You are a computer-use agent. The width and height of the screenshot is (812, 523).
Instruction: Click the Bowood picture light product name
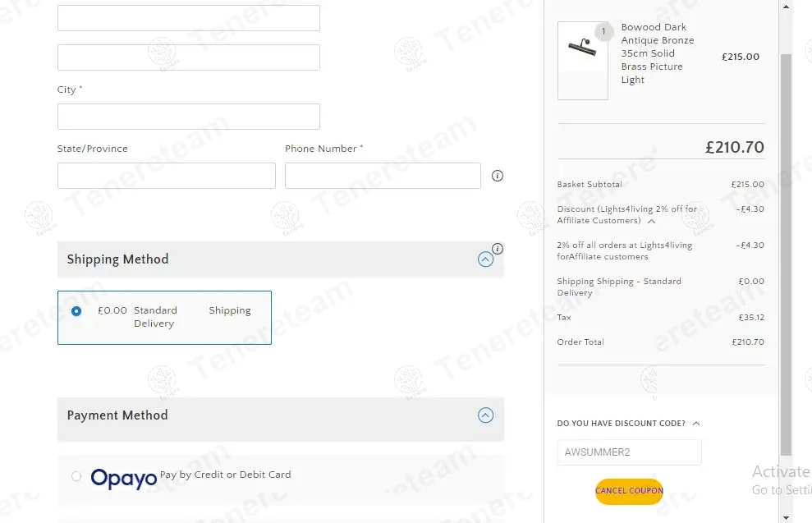pos(657,53)
